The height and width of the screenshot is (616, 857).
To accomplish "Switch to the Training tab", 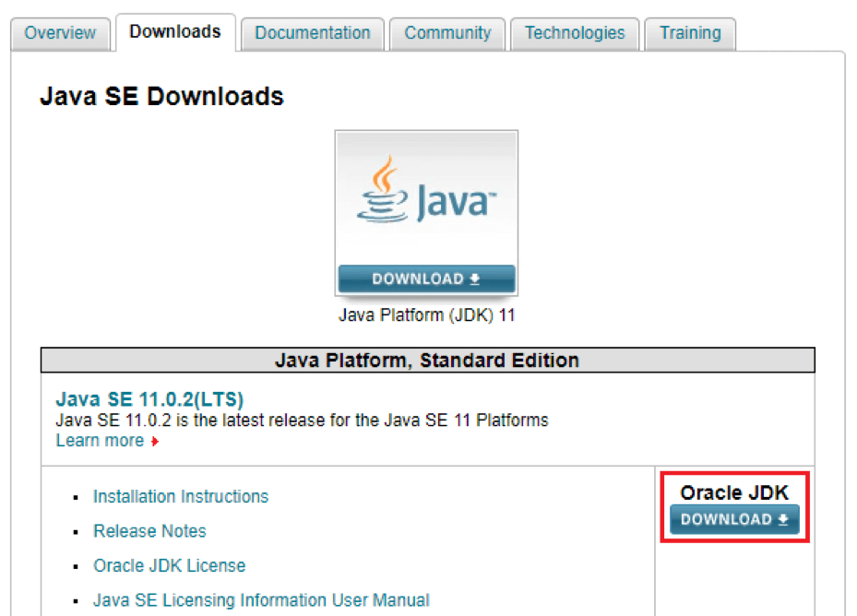I will [x=689, y=33].
